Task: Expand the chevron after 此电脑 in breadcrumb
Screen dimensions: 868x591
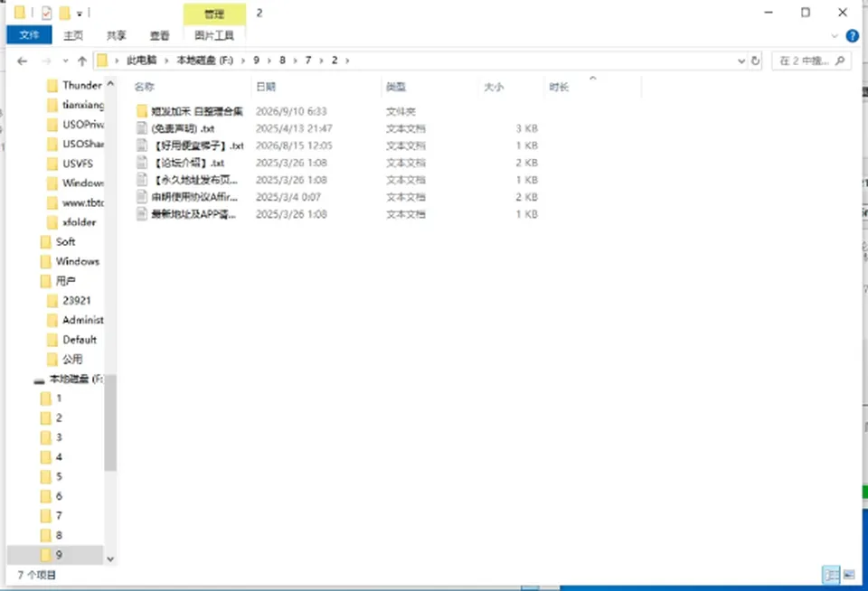Action: (166, 61)
